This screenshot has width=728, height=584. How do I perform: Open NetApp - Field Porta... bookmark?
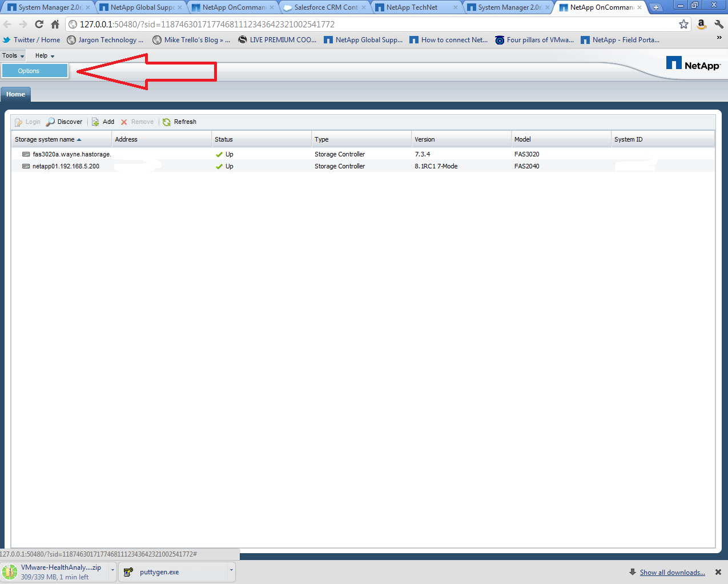click(620, 40)
